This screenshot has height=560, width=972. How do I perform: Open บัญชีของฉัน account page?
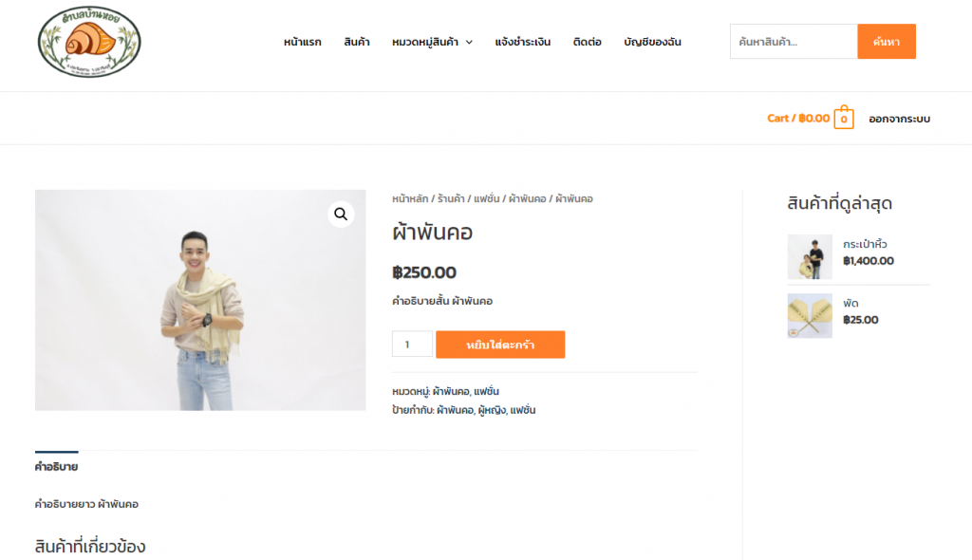(x=652, y=42)
